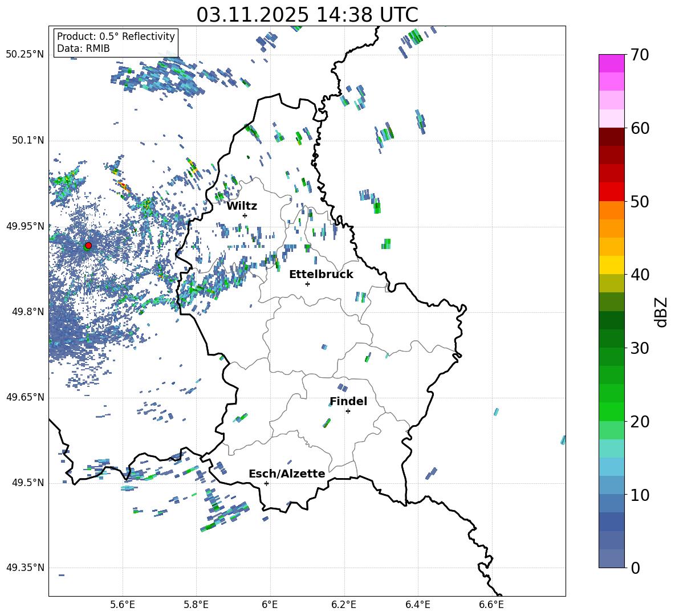Select the Findel text label
Image resolution: width=675 pixels, height=616 pixels.
point(348,401)
